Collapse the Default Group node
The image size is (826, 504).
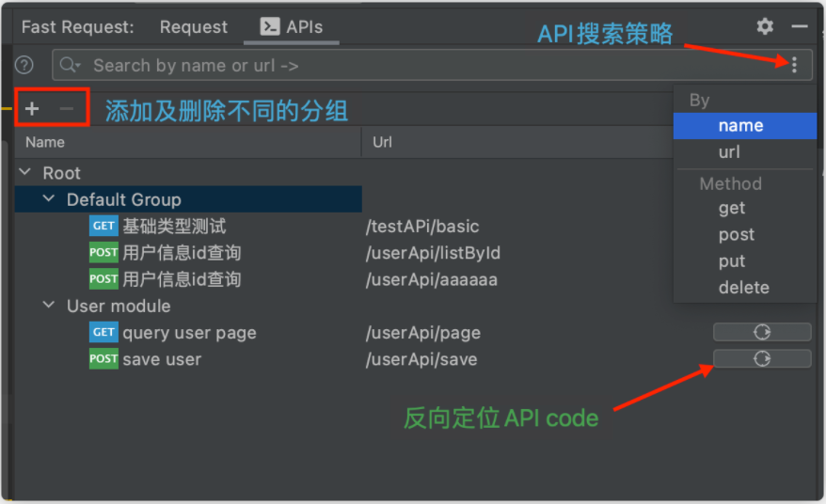pyautogui.click(x=49, y=199)
